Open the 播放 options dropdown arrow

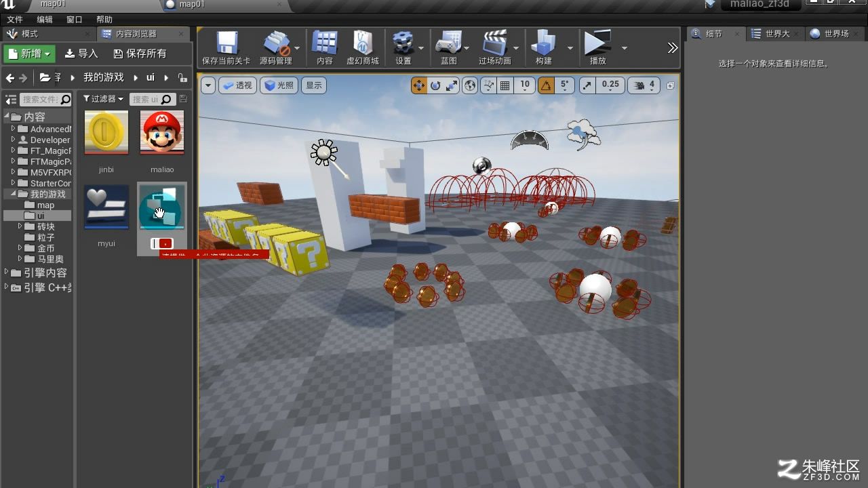[624, 48]
